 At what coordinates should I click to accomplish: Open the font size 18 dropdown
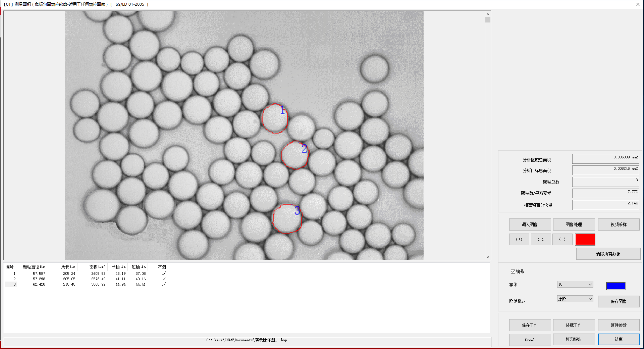[575, 285]
